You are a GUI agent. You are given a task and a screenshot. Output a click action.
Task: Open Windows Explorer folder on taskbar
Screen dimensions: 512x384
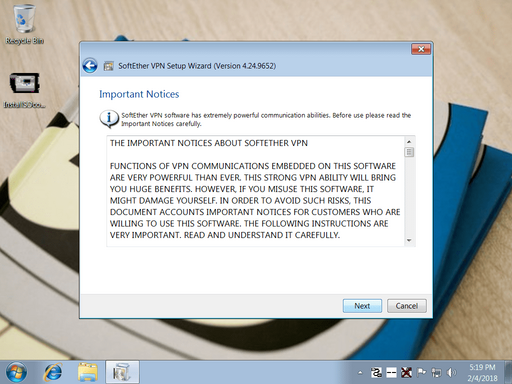[88, 372]
